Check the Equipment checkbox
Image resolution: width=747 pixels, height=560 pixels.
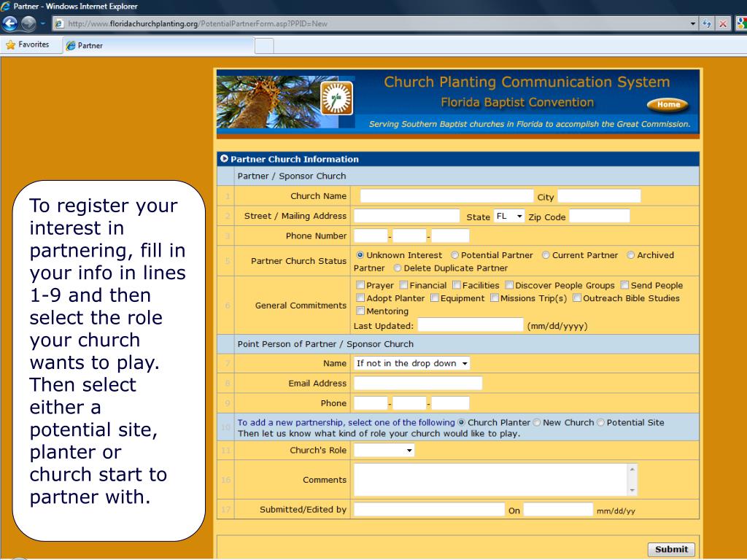[x=435, y=298]
